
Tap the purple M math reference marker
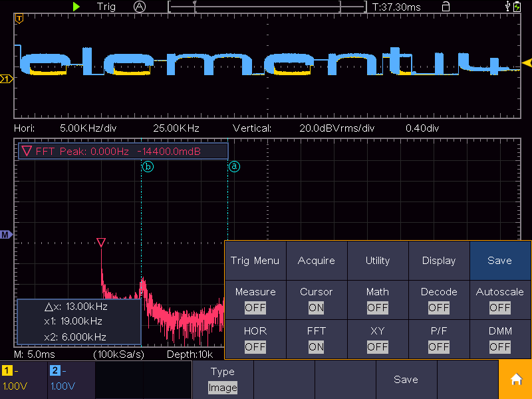(6, 235)
